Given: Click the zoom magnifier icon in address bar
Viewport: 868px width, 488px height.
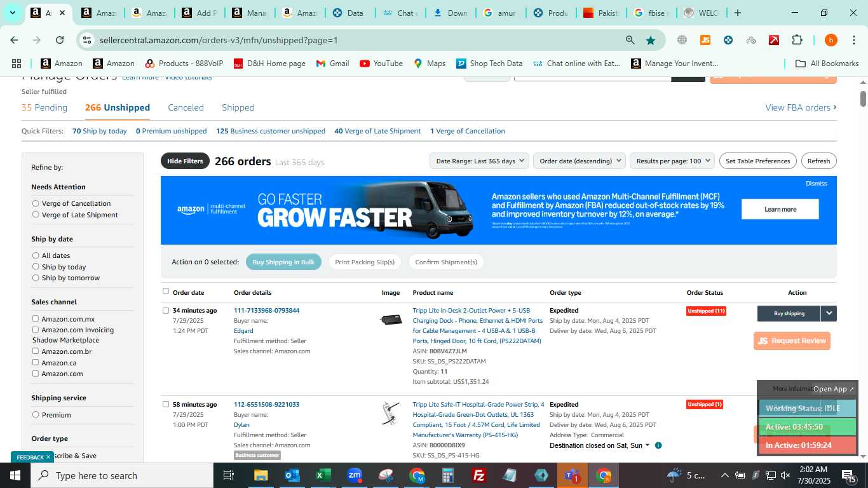Looking at the screenshot, I should coord(630,40).
